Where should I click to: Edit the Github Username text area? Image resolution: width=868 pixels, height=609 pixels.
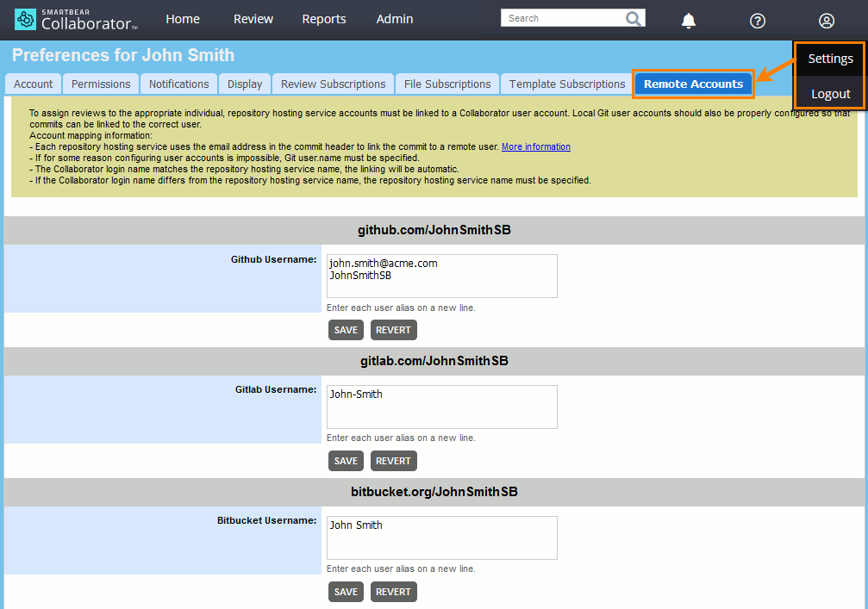coord(441,276)
